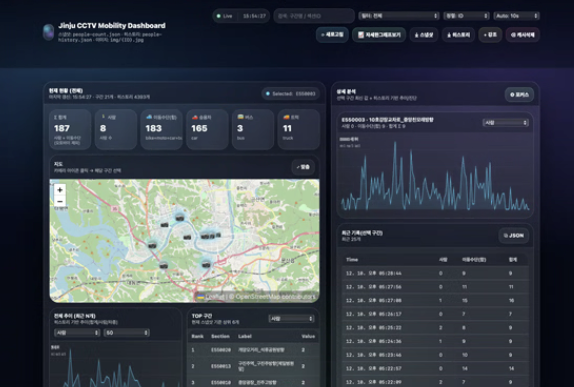
Task: Click the truck icon on the 11 card
Action: click(x=286, y=118)
